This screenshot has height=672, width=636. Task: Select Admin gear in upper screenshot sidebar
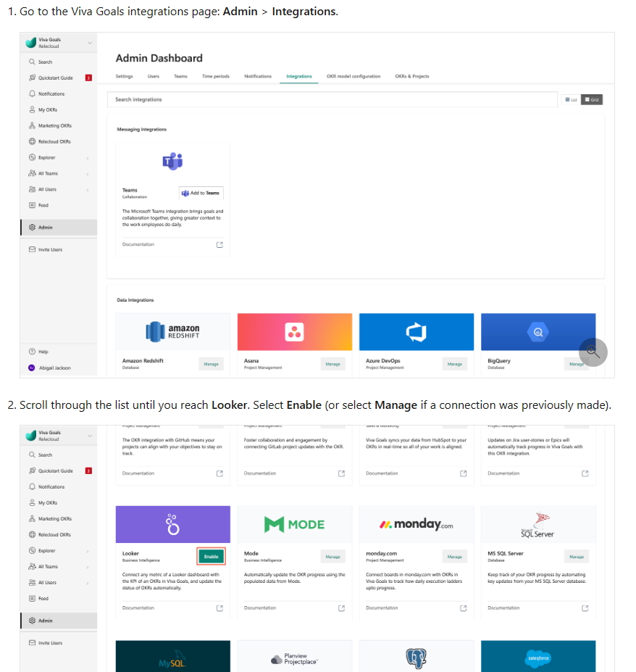(x=32, y=227)
